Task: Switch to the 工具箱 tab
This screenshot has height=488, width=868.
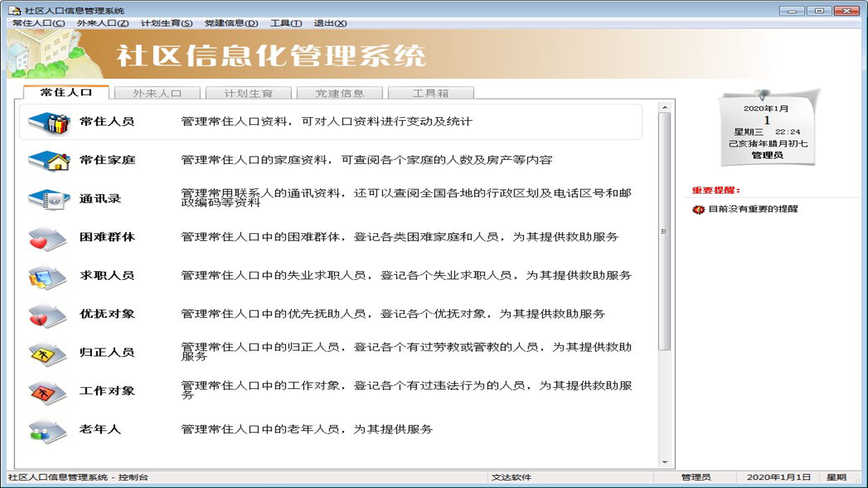Action: pyautogui.click(x=429, y=94)
